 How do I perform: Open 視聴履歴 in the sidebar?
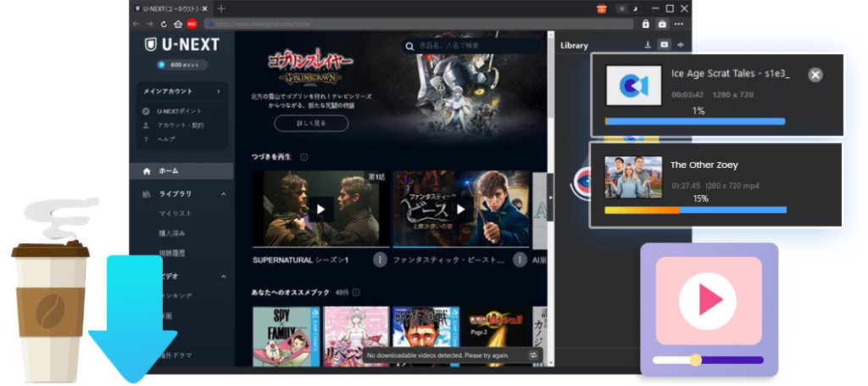click(x=171, y=253)
